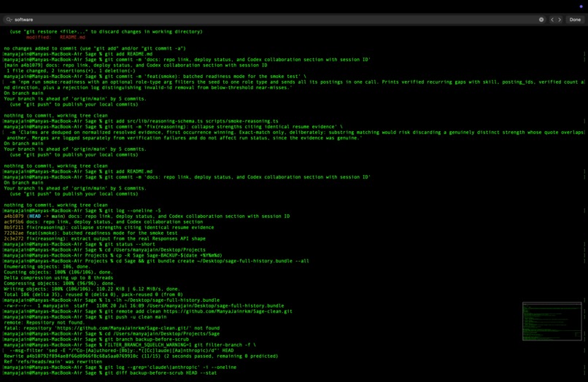This screenshot has height=382, width=588.
Task: Click the "-rw-r--r-- 1 manyajain staff" file listing
Action: click(144, 305)
